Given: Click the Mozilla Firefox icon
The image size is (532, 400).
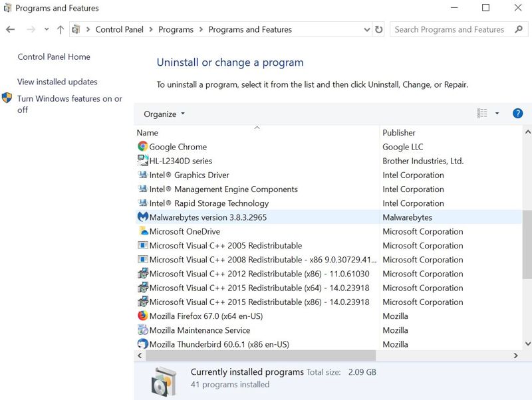Looking at the screenshot, I should point(143,316).
